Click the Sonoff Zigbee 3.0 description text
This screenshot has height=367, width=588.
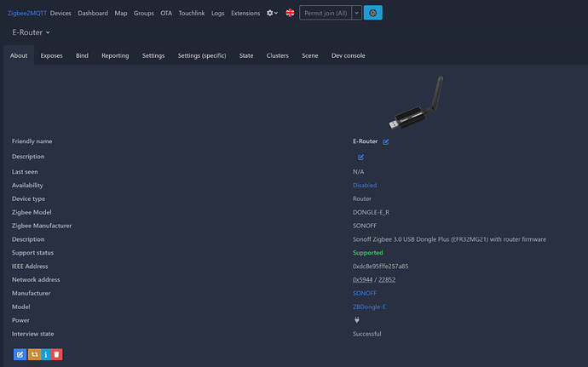click(449, 239)
